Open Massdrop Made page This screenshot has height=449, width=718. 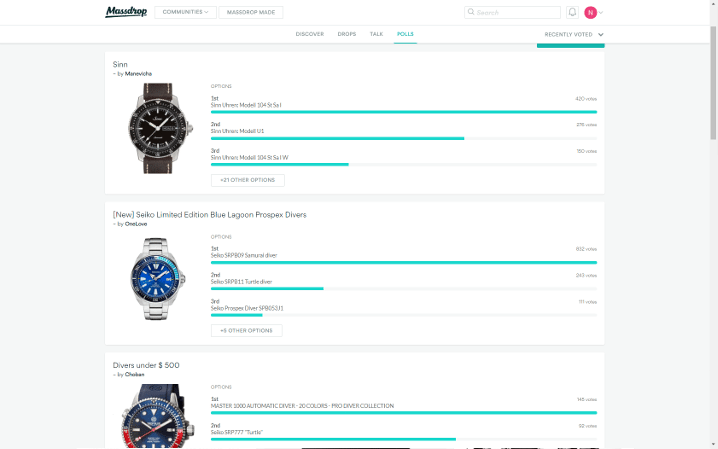tap(251, 12)
